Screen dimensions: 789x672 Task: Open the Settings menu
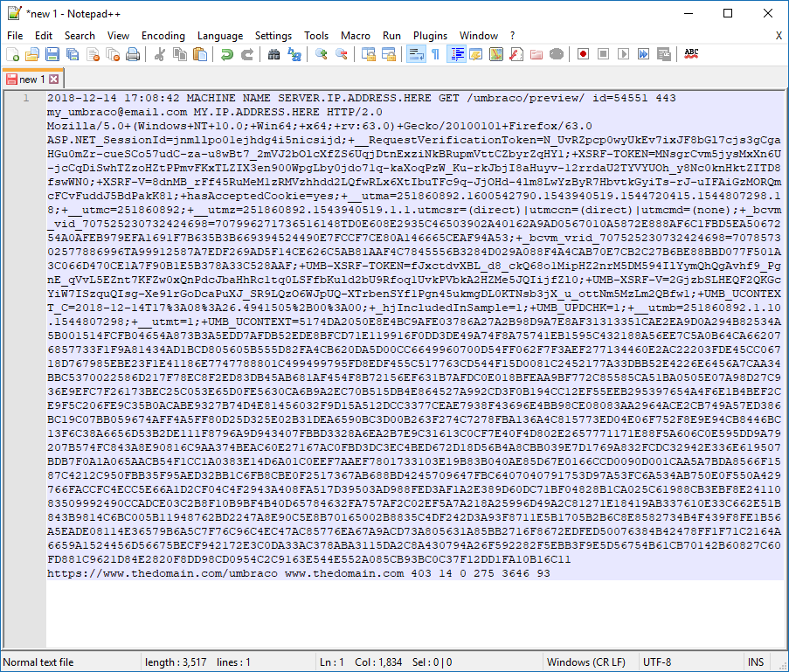coord(273,36)
